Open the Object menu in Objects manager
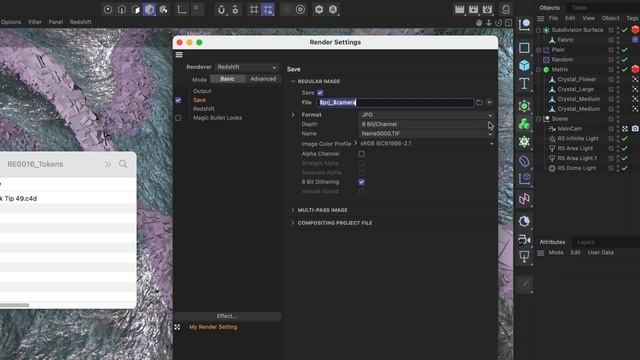Viewport: 640px width, 360px height. click(611, 18)
